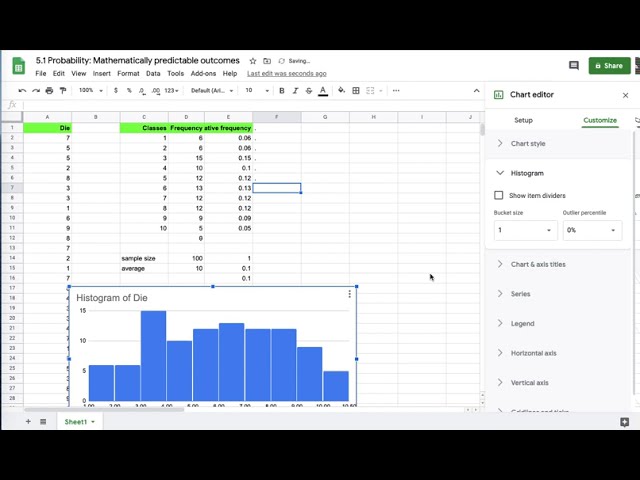Select the Classes header cell

pos(144,128)
